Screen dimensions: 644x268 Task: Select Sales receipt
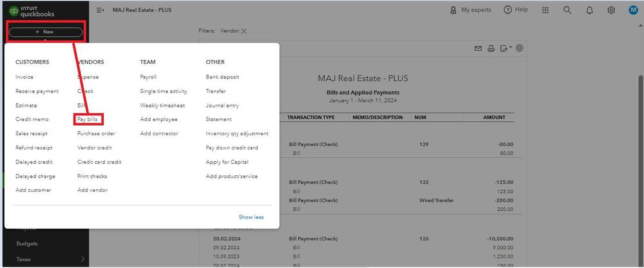click(31, 133)
